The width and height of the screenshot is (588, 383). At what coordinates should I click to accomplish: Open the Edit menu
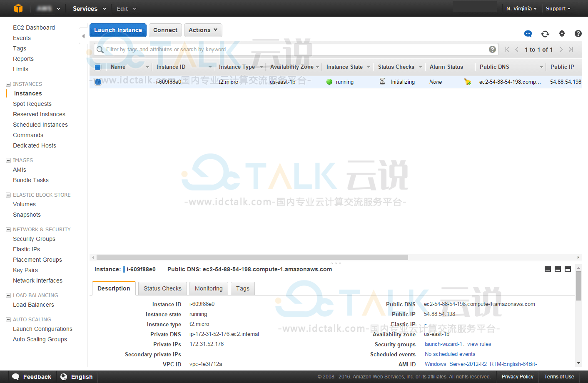point(127,8)
